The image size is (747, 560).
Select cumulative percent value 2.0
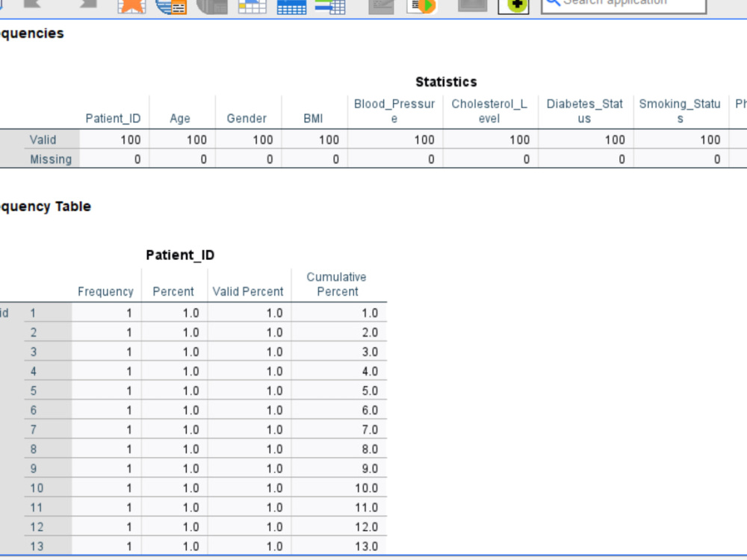coord(370,333)
